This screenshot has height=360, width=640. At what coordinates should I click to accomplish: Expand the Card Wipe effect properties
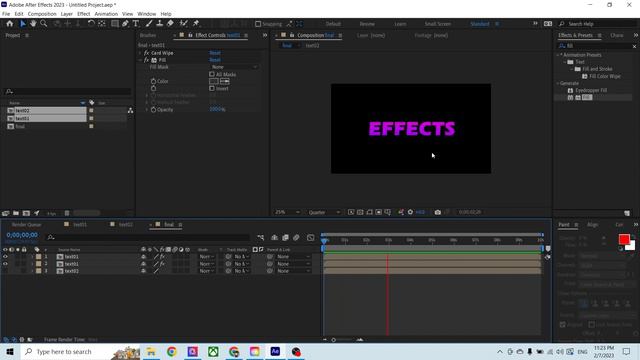click(x=140, y=53)
